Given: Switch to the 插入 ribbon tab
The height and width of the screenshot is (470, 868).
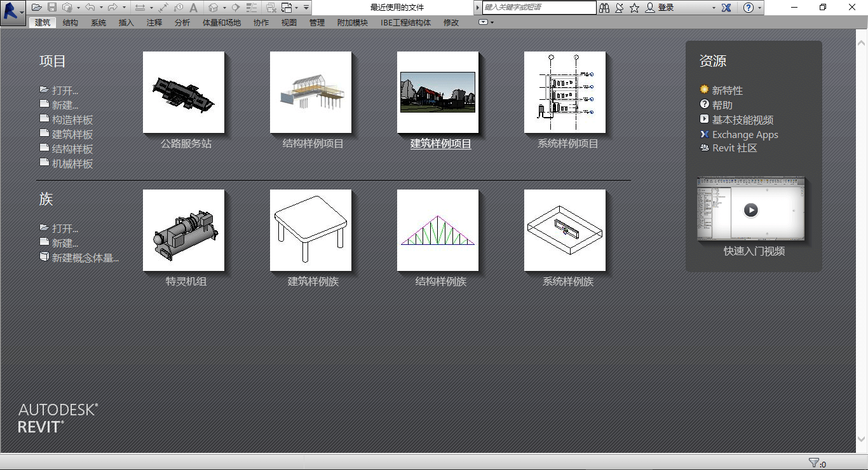Looking at the screenshot, I should click(126, 22).
